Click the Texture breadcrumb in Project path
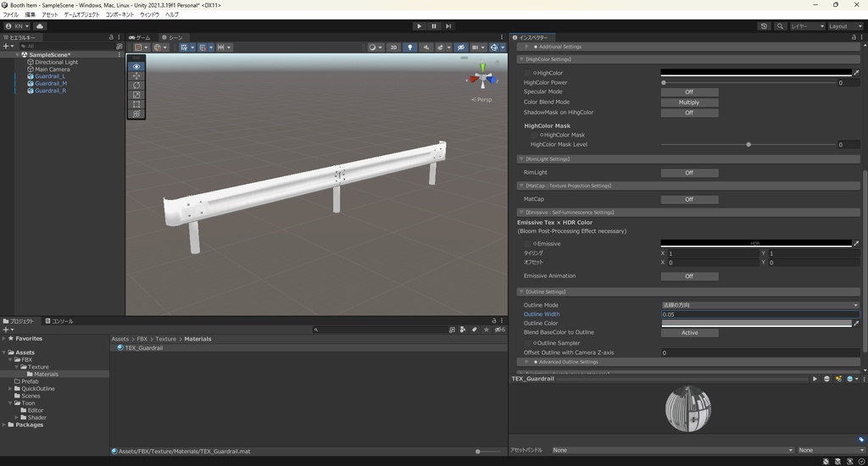 [165, 339]
